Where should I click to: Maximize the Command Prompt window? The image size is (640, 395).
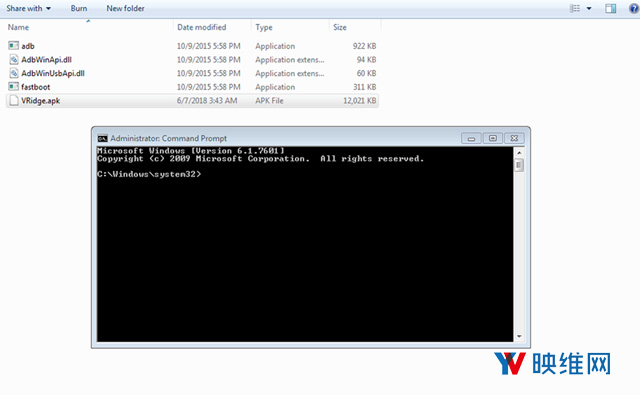(493, 138)
